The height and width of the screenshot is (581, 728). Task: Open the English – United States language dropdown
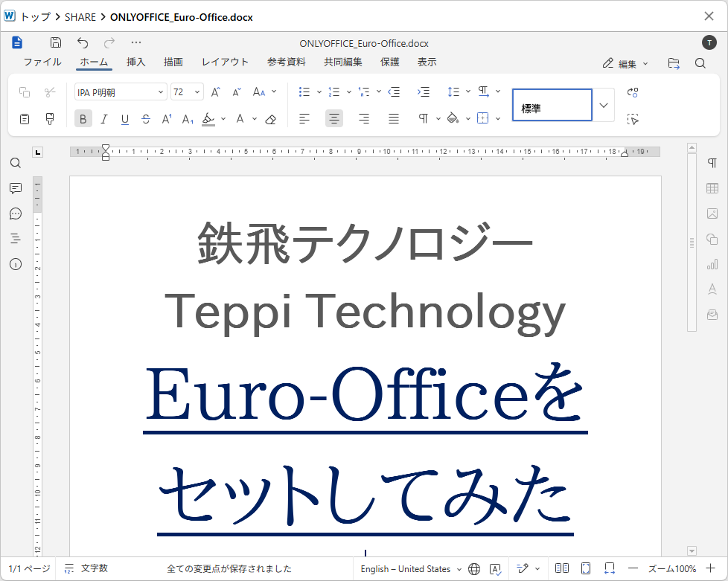click(x=411, y=569)
